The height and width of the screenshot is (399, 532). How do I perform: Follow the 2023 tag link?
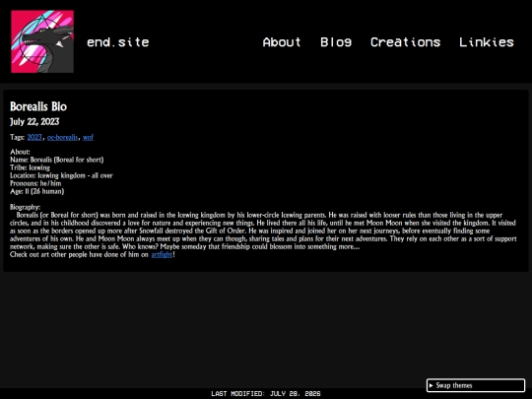coord(34,137)
